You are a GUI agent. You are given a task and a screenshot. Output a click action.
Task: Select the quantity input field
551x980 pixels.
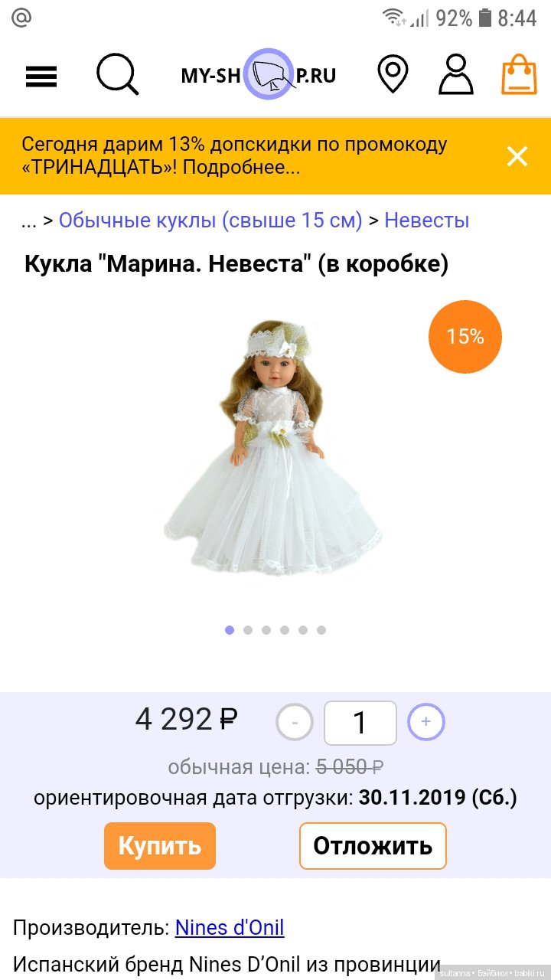pos(360,723)
